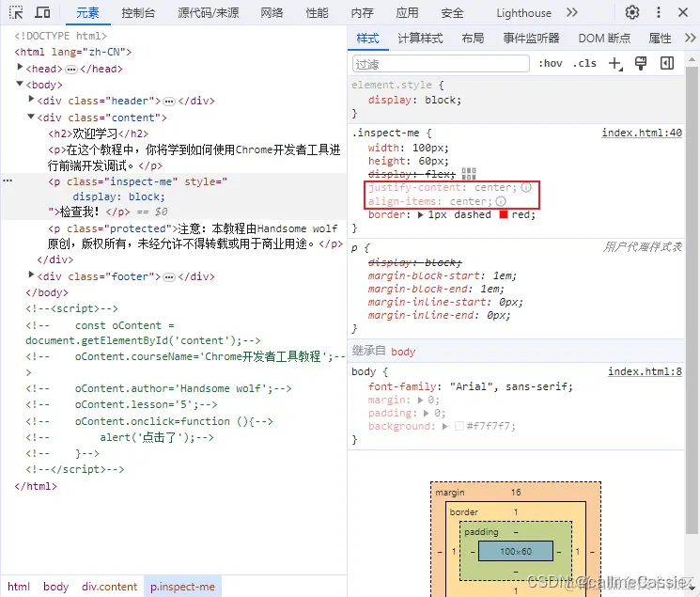Select the DOM 断点 sub-tab

604,39
